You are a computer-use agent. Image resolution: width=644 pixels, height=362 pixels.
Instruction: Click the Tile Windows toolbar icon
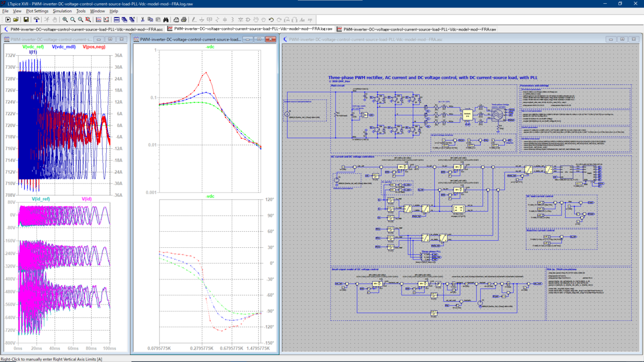click(116, 19)
